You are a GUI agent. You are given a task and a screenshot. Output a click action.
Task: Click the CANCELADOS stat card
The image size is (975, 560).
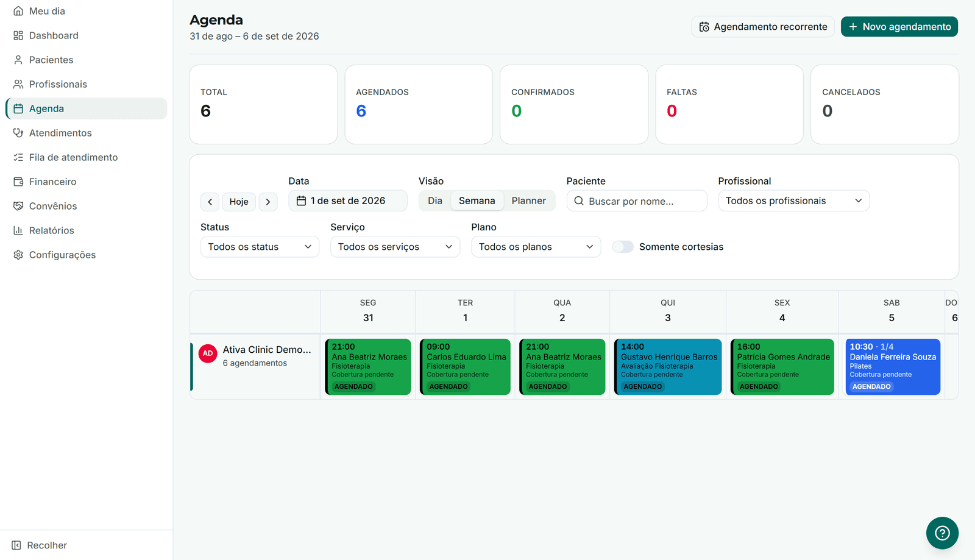[x=885, y=104]
